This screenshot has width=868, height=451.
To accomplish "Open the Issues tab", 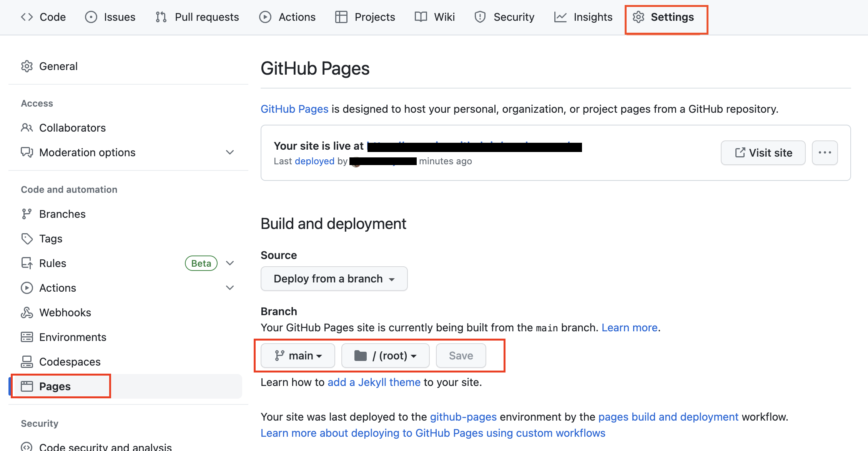I will [x=110, y=17].
